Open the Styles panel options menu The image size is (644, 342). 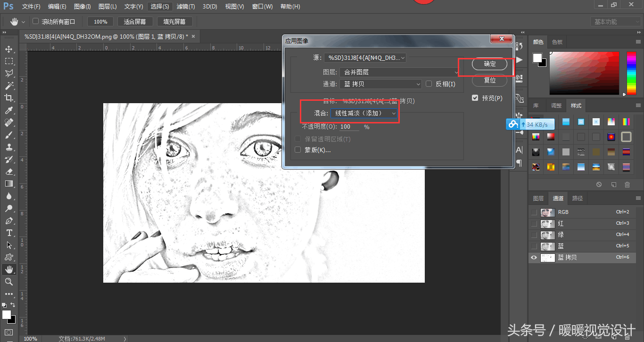[x=638, y=106]
